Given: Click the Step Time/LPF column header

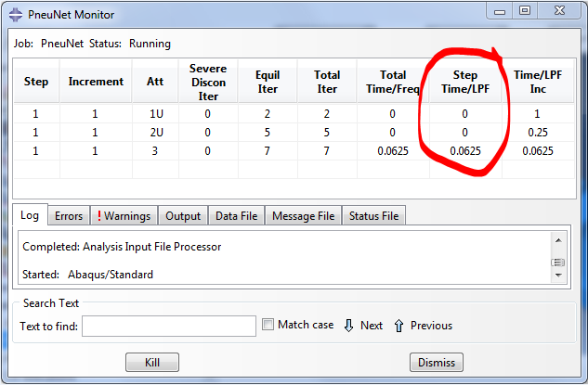Looking at the screenshot, I should (x=465, y=82).
